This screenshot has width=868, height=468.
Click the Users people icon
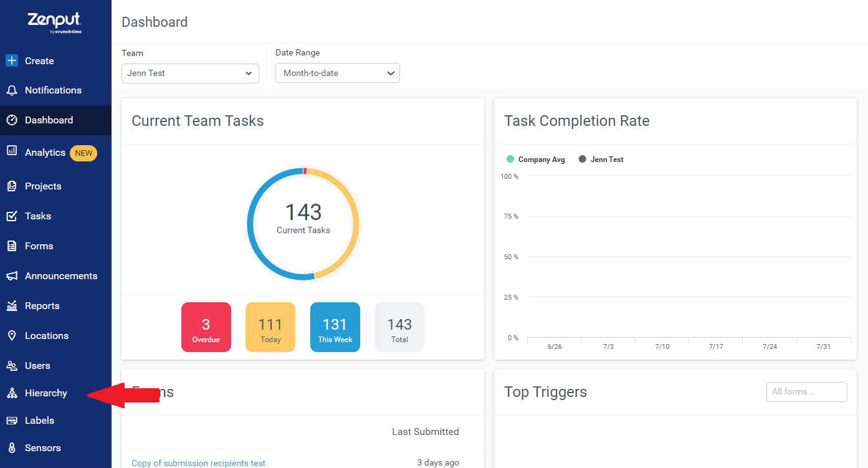point(12,366)
